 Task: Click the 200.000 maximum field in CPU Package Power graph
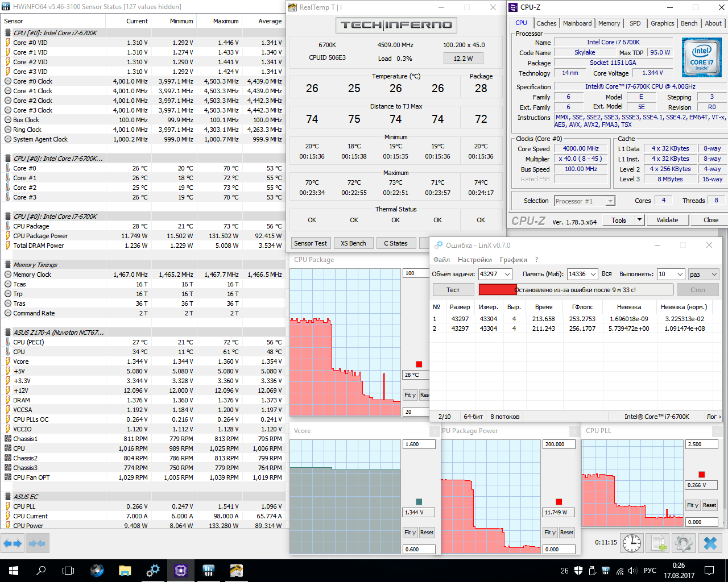click(x=559, y=444)
